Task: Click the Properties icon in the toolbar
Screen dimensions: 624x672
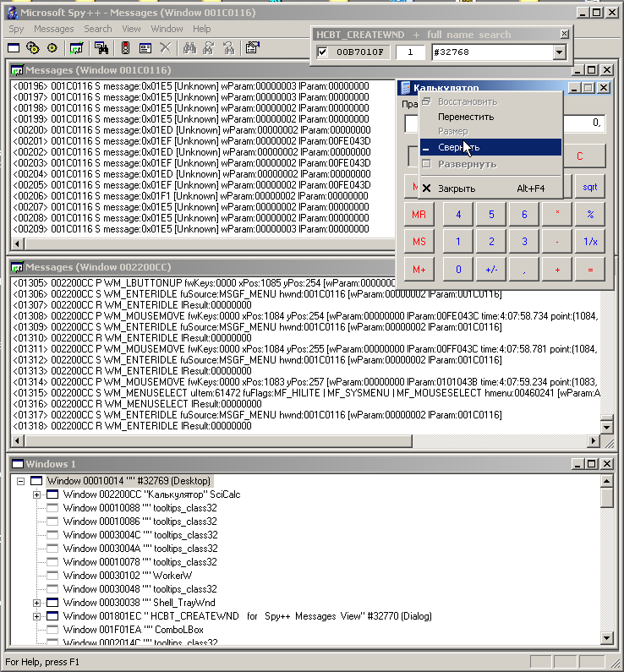Action: [252, 48]
